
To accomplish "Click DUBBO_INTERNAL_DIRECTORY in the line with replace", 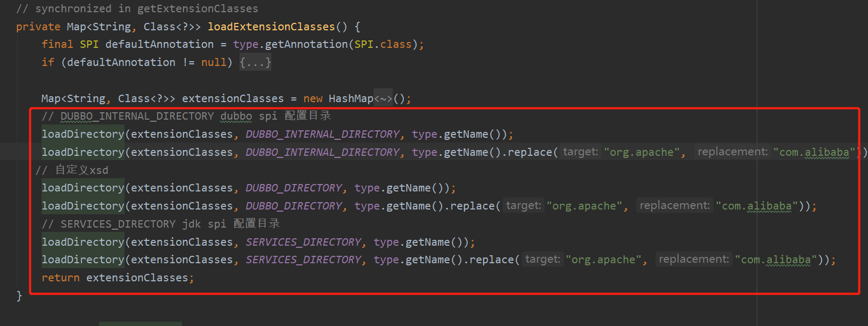I will click(x=323, y=152).
